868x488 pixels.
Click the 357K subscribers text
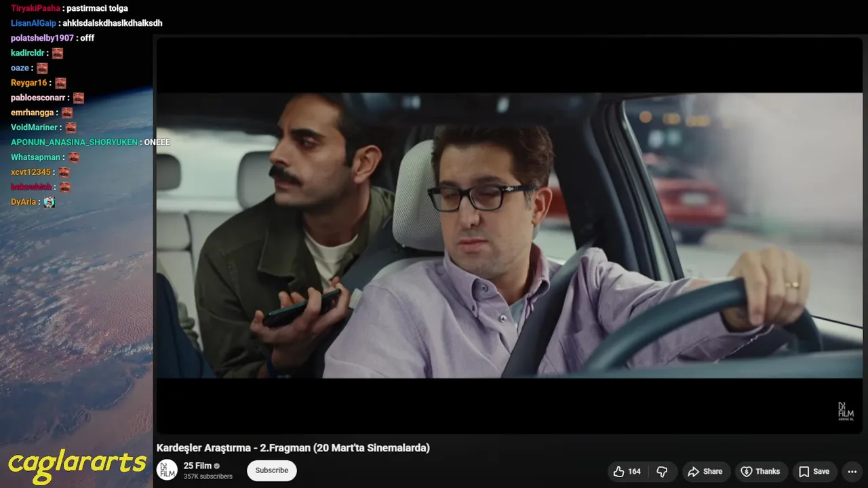tap(208, 476)
